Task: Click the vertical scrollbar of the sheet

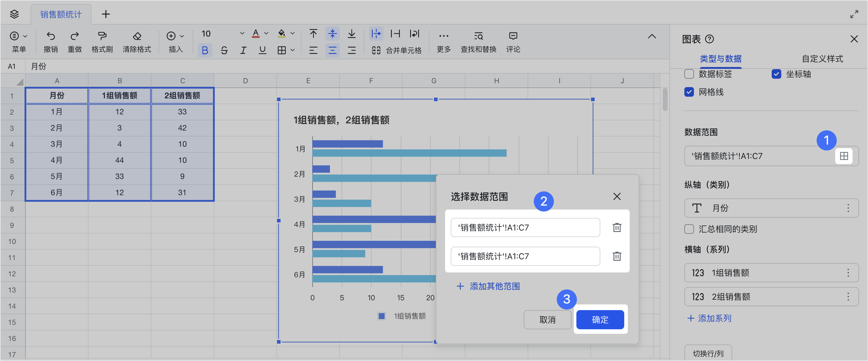Action: 665,99
